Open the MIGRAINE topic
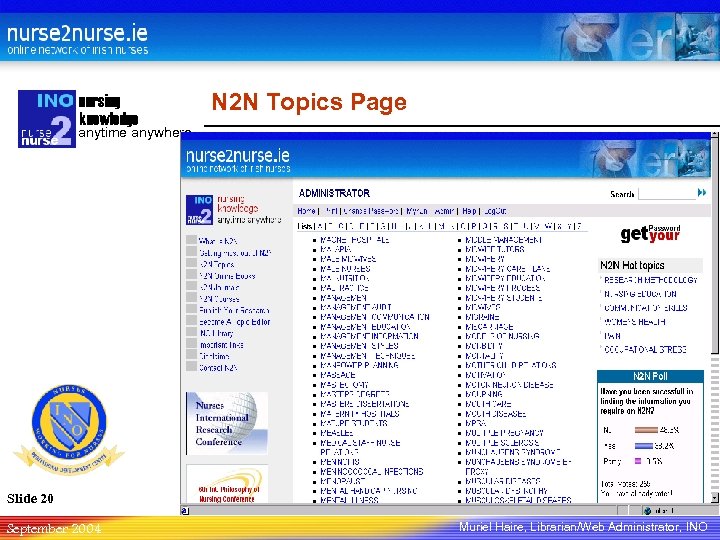This screenshot has height=540, width=720. (482, 317)
